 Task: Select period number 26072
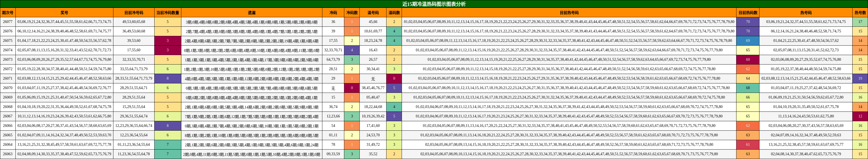click(x=8, y=69)
